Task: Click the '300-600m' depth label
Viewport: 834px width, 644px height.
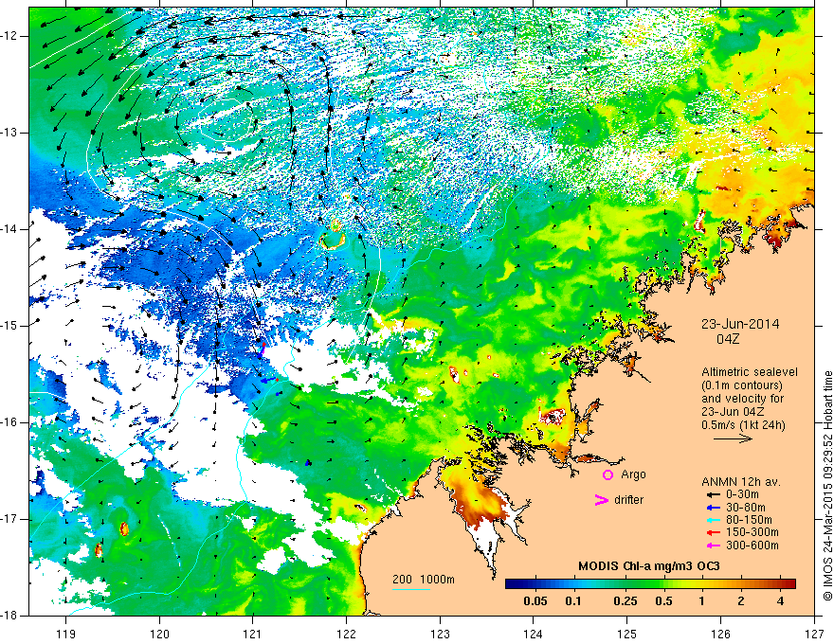Action: tap(752, 546)
